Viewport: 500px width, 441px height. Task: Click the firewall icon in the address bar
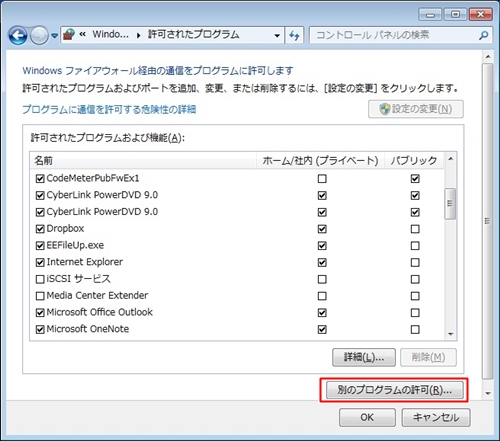[69, 35]
